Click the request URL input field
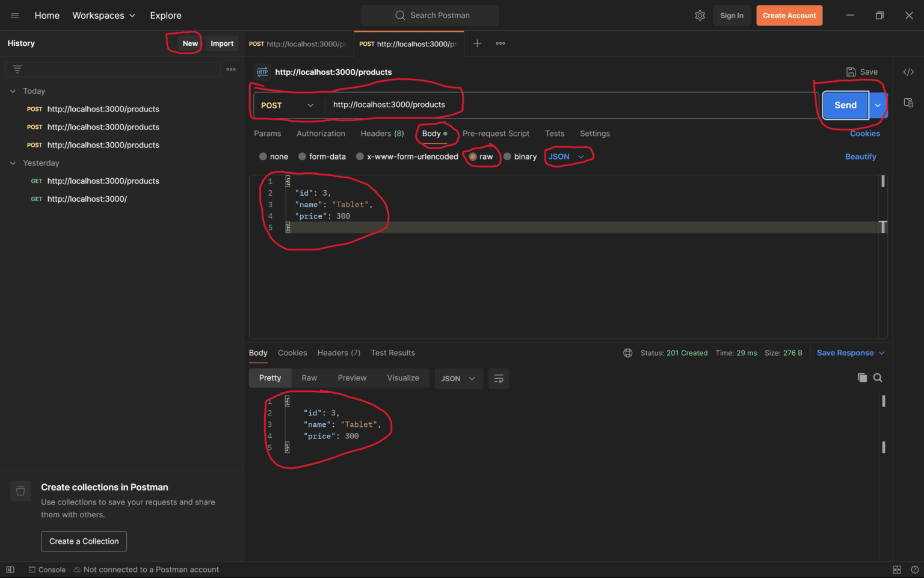The image size is (924, 578). [x=541, y=105]
